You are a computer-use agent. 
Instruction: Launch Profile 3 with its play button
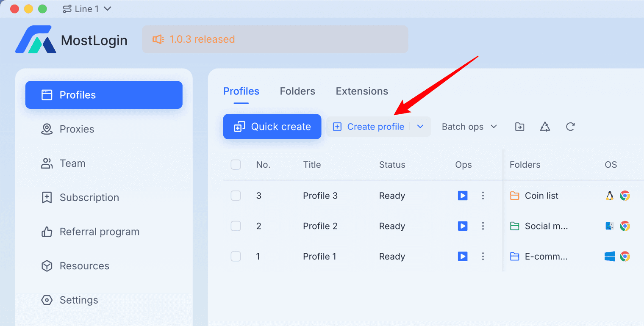(x=462, y=196)
